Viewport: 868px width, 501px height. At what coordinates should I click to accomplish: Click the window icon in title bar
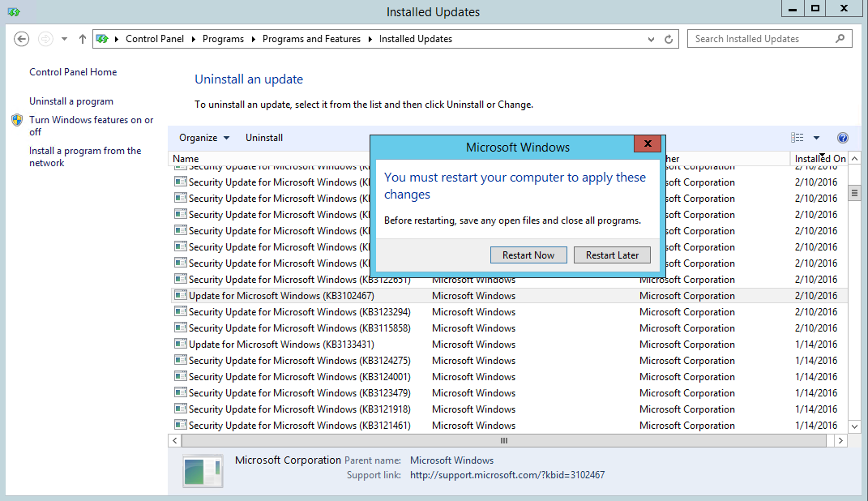pos(14,11)
